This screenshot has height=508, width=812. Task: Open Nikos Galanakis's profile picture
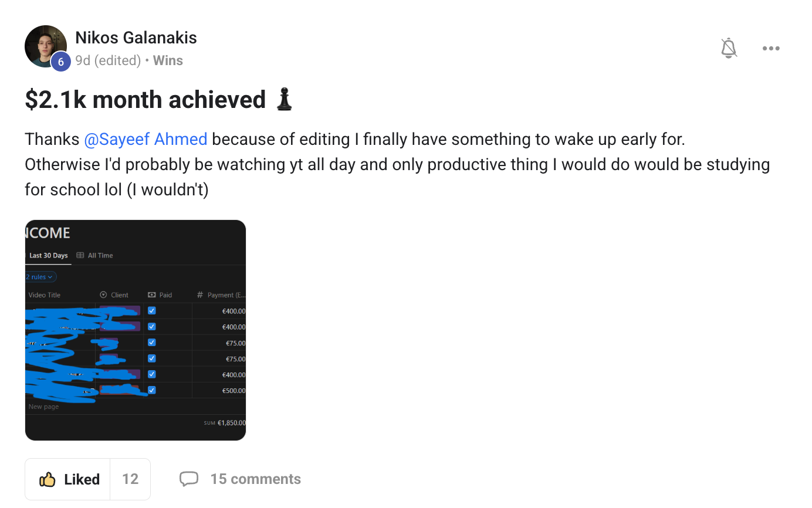(45, 45)
